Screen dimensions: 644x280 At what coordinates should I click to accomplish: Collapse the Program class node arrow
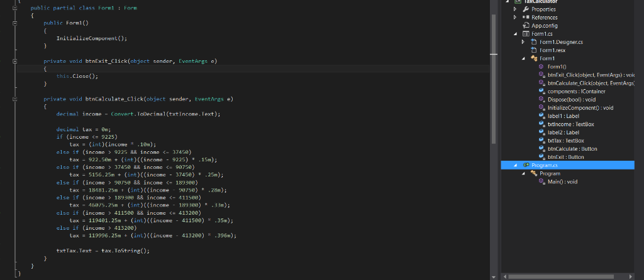pos(523,173)
